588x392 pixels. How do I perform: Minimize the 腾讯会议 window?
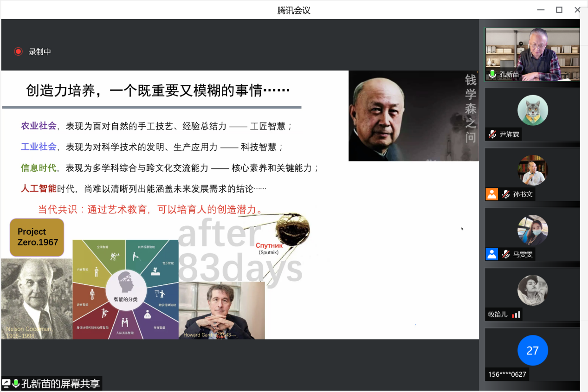coord(541,10)
